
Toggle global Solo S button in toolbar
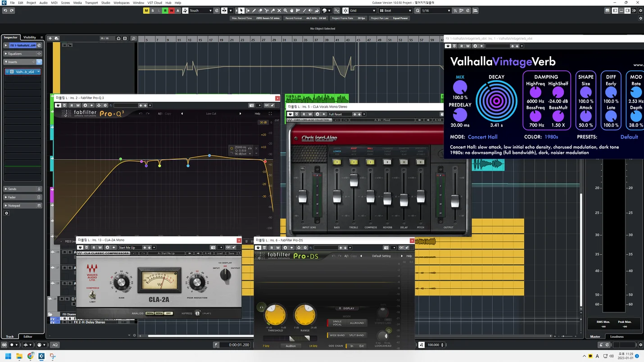(153, 10)
